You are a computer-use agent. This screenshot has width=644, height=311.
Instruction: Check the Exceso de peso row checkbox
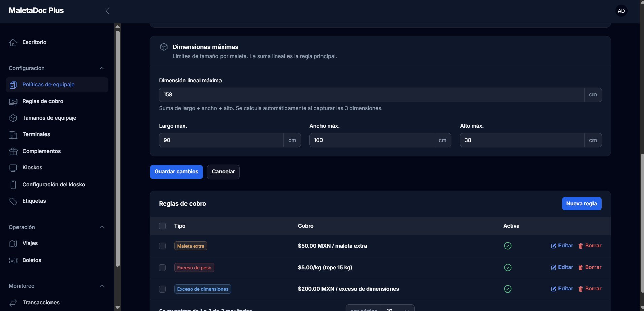(x=162, y=268)
